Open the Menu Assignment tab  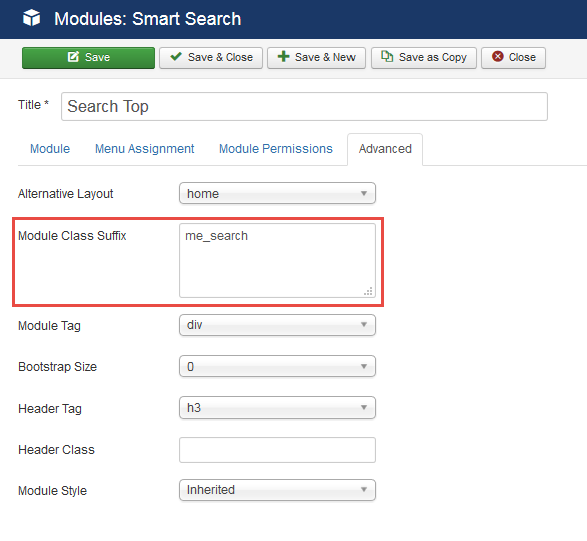click(145, 149)
